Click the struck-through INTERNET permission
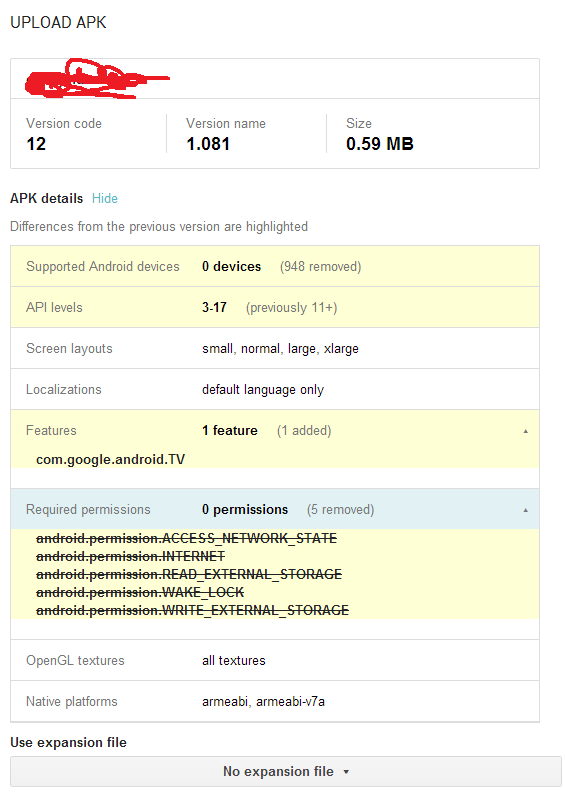 tap(130, 556)
